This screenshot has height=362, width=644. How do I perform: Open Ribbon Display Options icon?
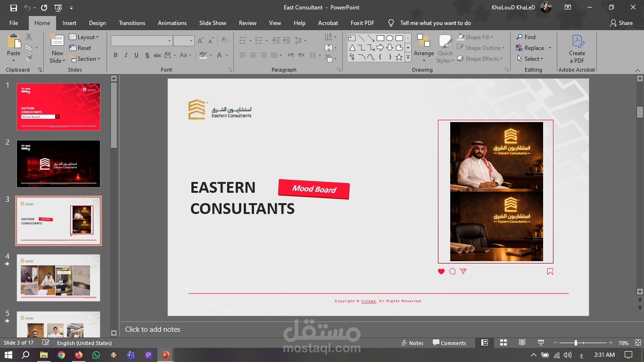(x=568, y=8)
